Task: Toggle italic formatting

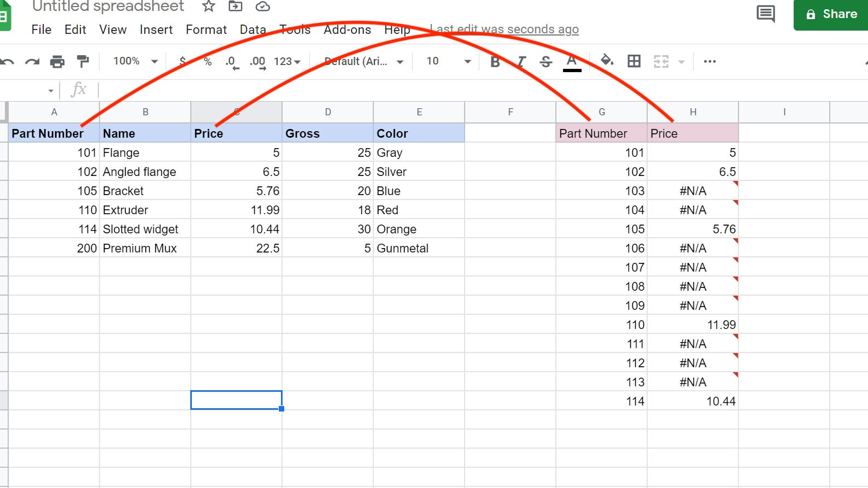Action: pyautogui.click(x=521, y=61)
